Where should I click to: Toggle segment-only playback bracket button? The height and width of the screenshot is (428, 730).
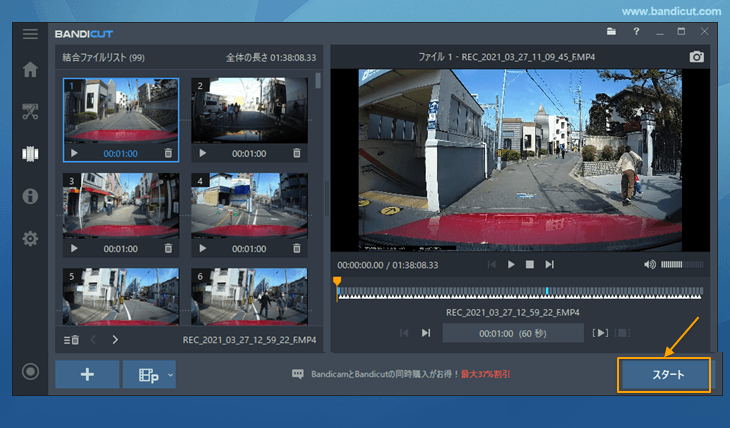click(x=600, y=333)
